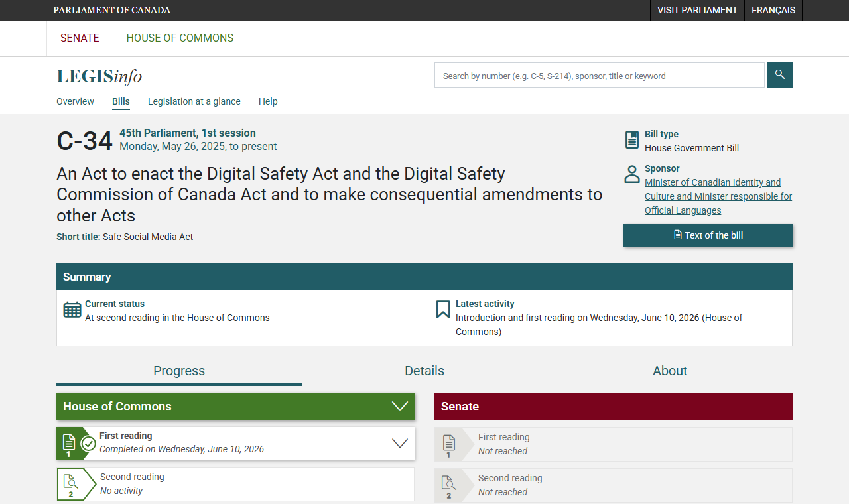Go to the Senate site tab

[80, 38]
